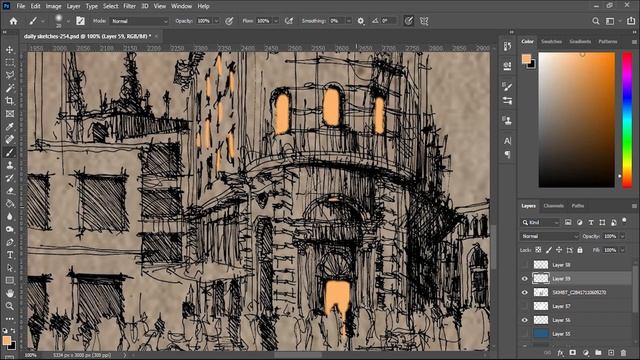Open the layer Opacity dropdown arrow

pyautogui.click(x=622, y=236)
